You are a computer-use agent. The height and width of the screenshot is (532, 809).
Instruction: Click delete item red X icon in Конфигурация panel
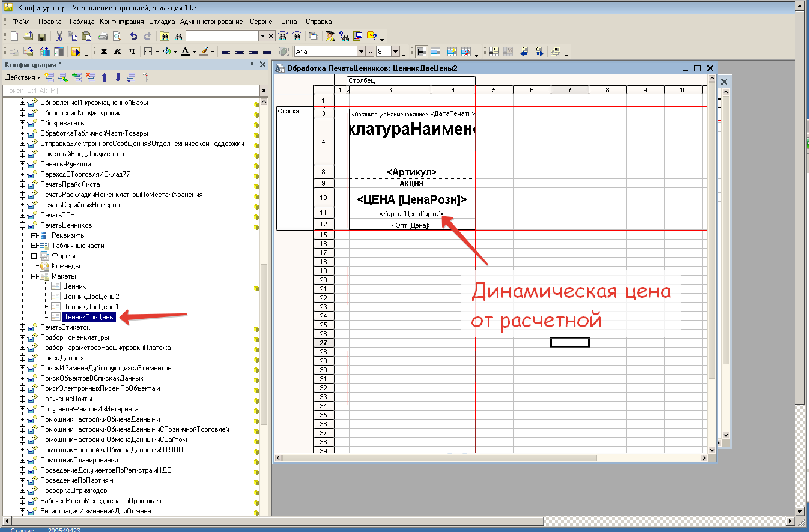(x=90, y=77)
